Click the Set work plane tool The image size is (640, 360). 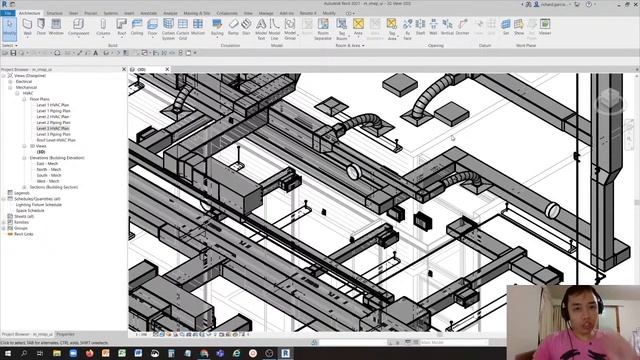506,27
